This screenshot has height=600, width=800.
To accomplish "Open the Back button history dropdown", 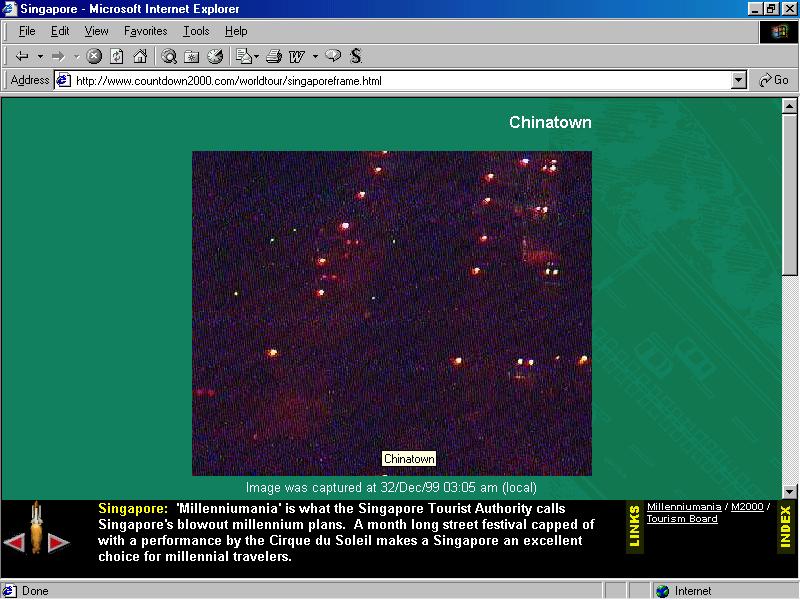I will click(x=40, y=56).
